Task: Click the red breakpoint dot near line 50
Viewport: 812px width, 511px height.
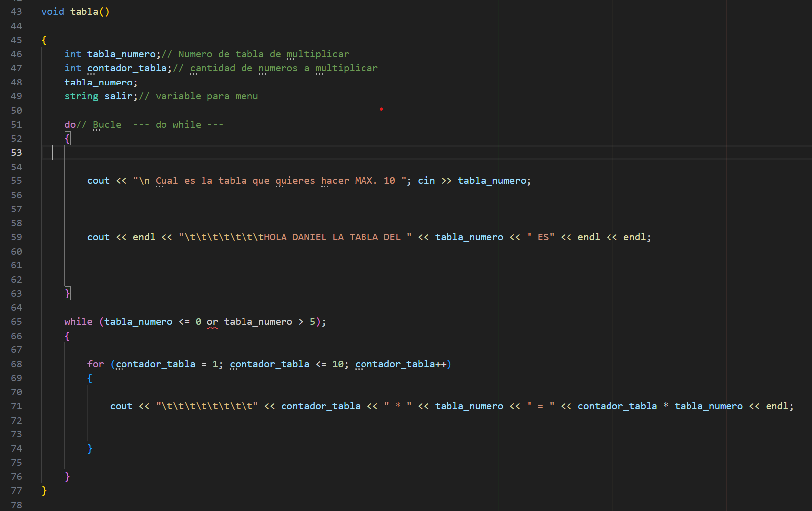Action: (381, 109)
